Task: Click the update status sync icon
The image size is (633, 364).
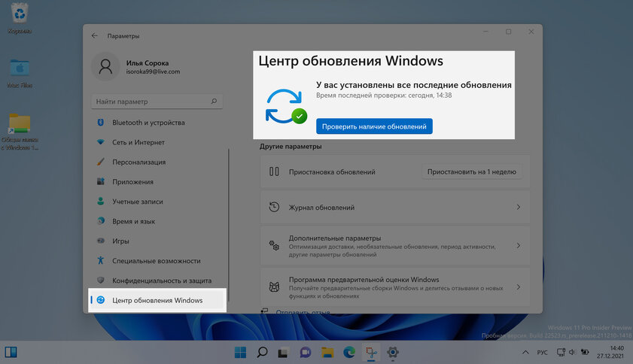Action: point(286,106)
